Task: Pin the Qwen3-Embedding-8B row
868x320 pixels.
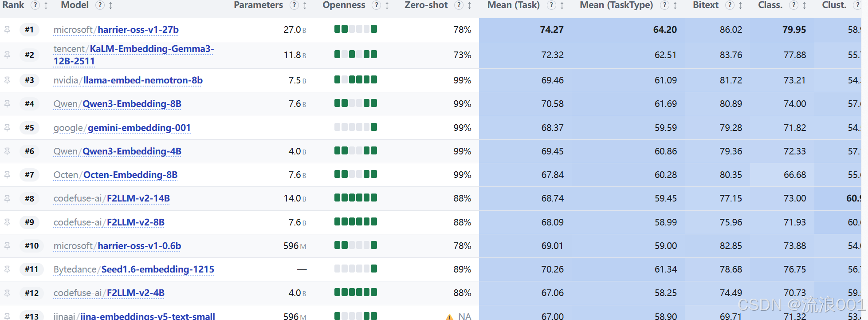Action: pos(7,104)
